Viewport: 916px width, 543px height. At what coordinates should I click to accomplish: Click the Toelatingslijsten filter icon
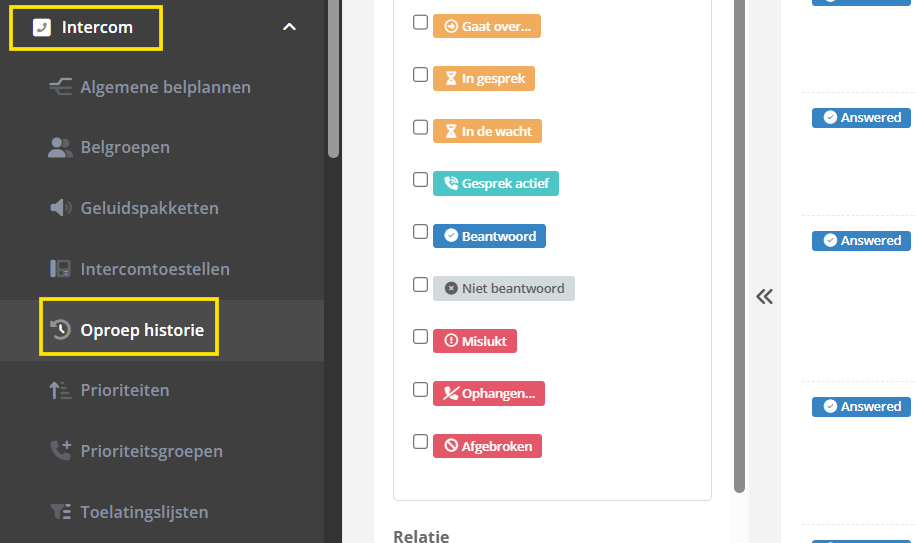point(60,512)
